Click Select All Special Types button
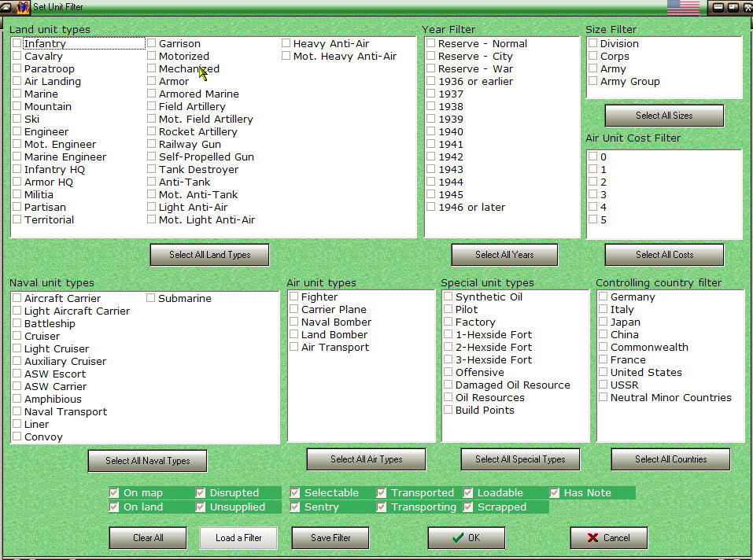Image resolution: width=753 pixels, height=560 pixels. tap(521, 459)
